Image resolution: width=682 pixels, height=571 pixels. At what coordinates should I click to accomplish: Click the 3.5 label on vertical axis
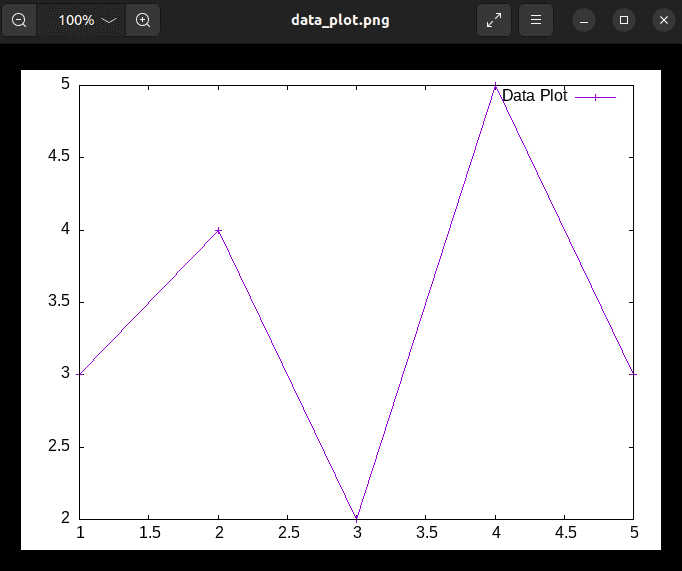57,302
